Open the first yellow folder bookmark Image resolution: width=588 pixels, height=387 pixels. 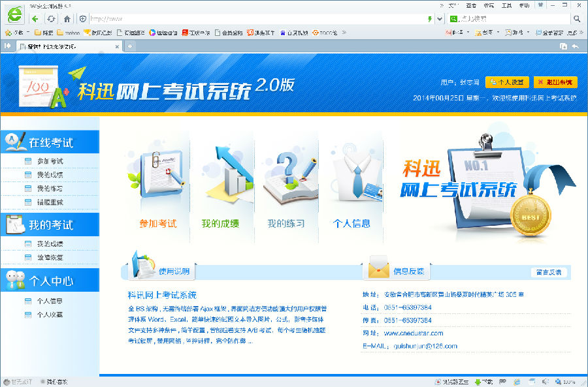[44, 33]
